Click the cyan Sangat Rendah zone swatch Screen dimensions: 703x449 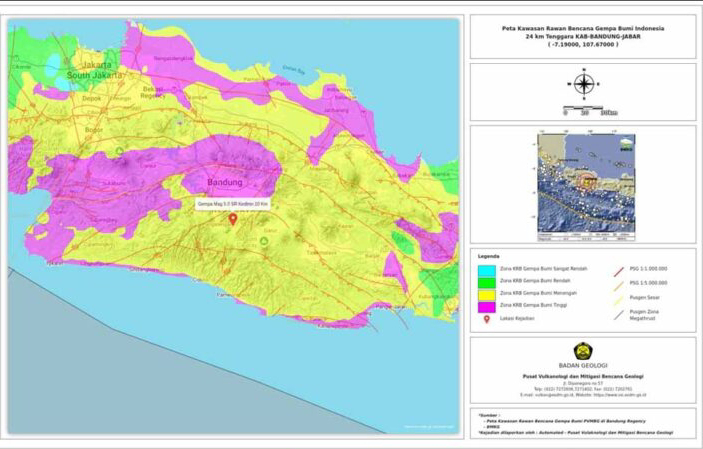click(x=486, y=270)
